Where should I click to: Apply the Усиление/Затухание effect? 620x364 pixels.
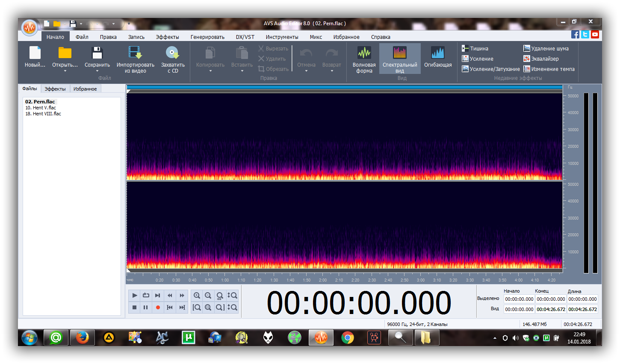tap(491, 69)
